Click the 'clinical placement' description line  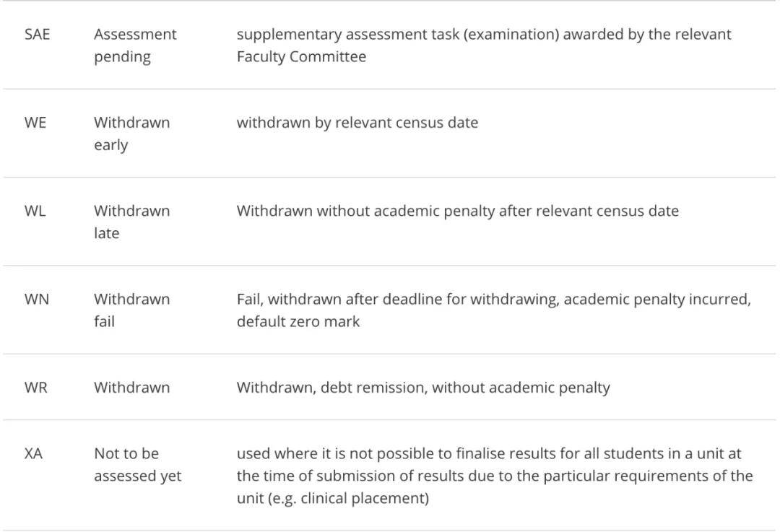click(x=333, y=498)
